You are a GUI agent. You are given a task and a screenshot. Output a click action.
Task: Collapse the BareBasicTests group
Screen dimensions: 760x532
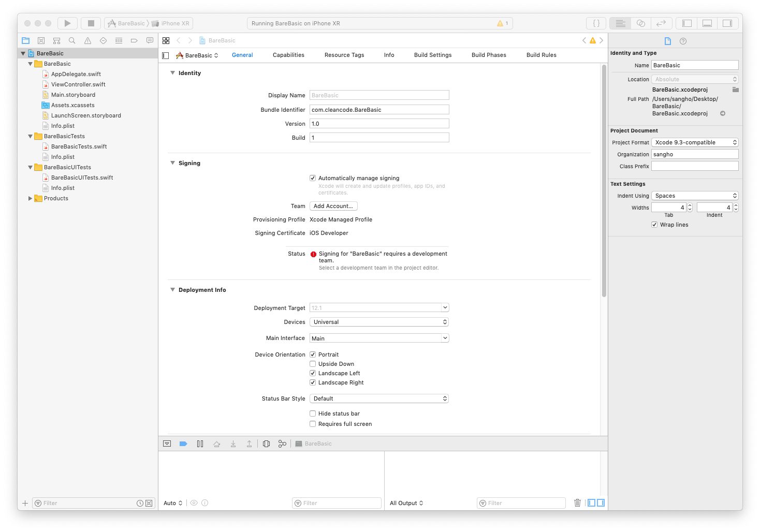(30, 136)
